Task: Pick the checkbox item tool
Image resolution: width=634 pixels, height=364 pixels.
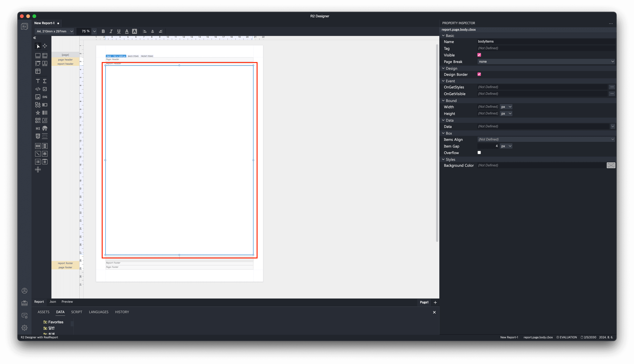Action: tap(45, 89)
